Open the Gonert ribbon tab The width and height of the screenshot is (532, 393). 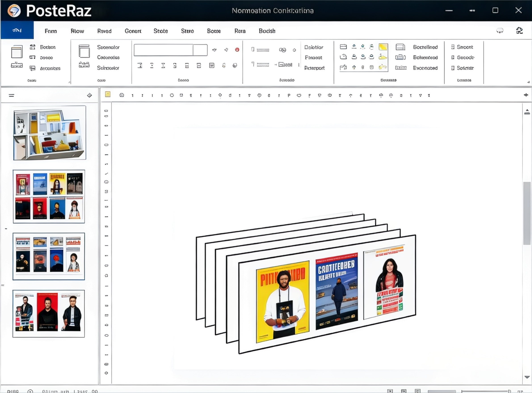tap(133, 31)
